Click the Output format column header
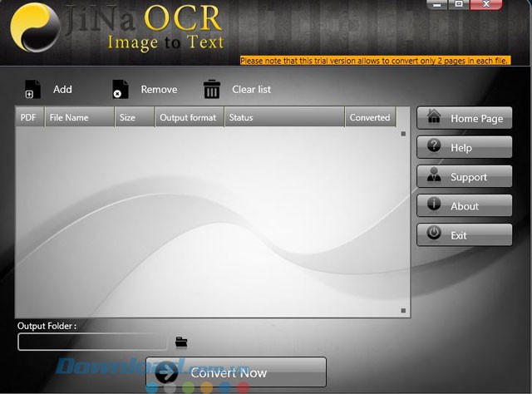 pos(190,117)
